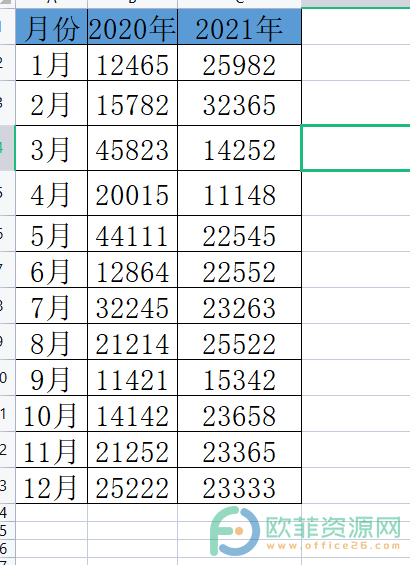Select the cell with value 15342

click(240, 378)
